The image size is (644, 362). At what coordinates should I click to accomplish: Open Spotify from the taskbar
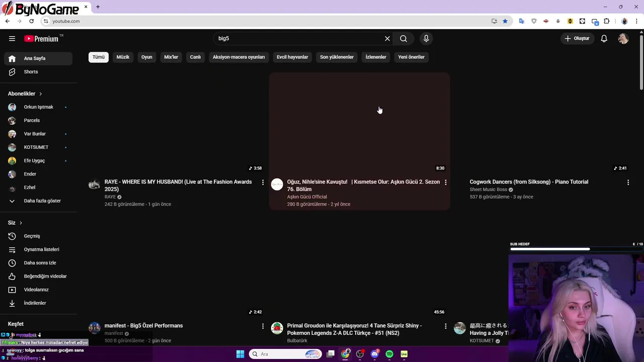tap(389, 354)
